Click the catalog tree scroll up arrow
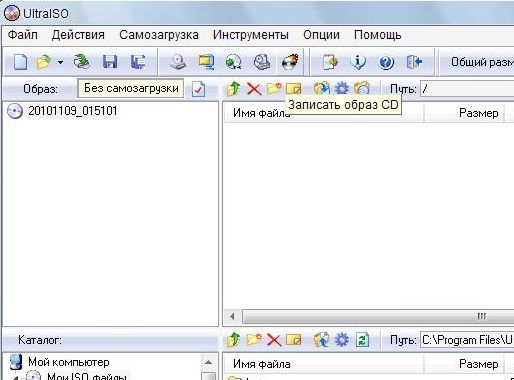This screenshot has height=380, width=514. tap(209, 362)
